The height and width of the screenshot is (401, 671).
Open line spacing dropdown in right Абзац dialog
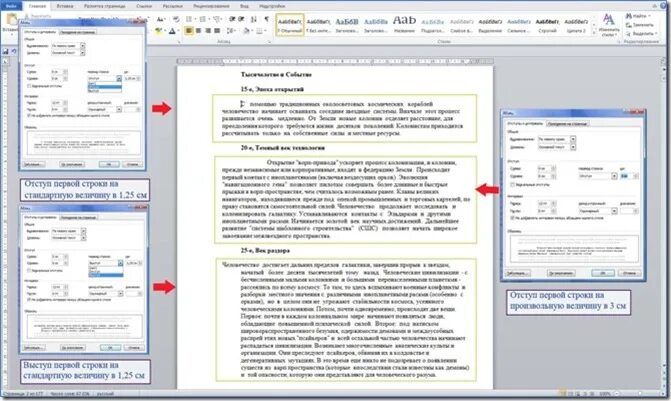point(614,211)
